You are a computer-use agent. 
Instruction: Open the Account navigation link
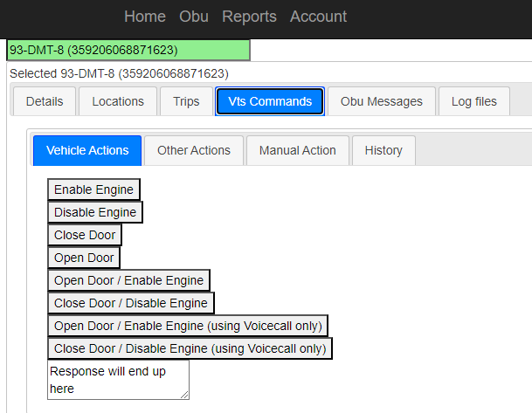[318, 17]
